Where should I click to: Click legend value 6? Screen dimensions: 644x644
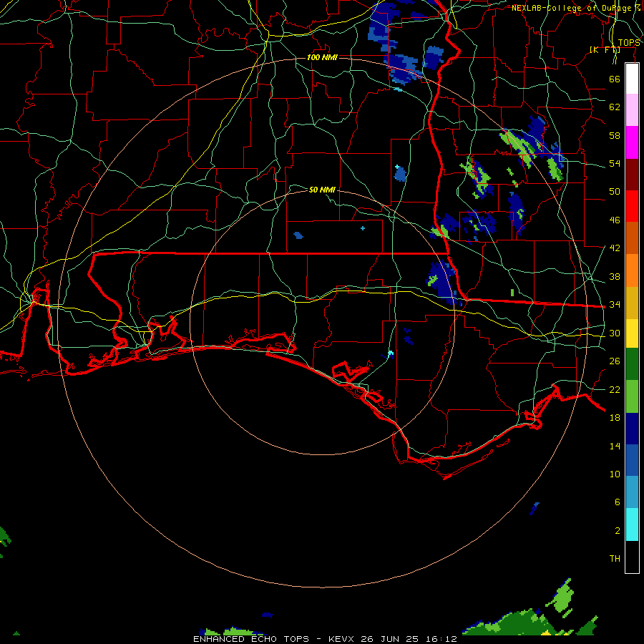pyautogui.click(x=618, y=502)
